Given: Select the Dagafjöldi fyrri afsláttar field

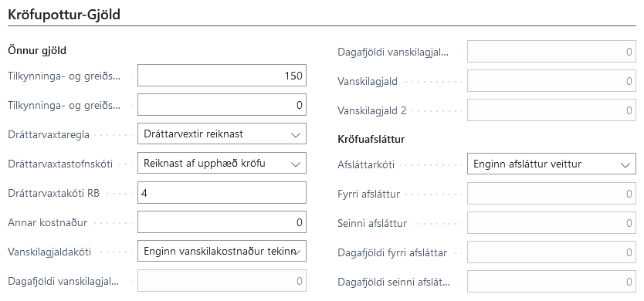Looking at the screenshot, I should coord(551,252).
